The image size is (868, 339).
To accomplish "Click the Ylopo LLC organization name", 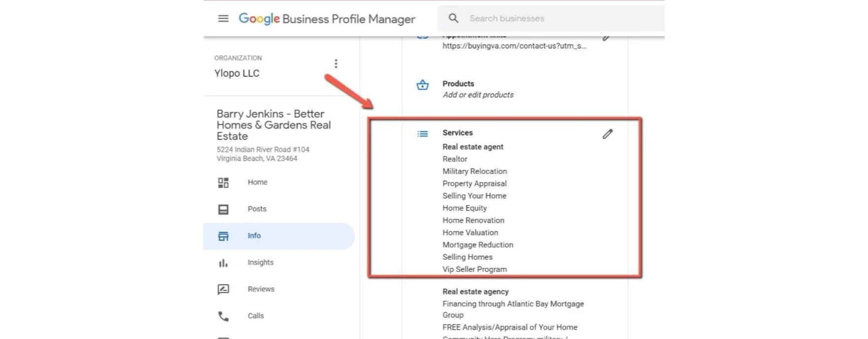I will [x=237, y=73].
